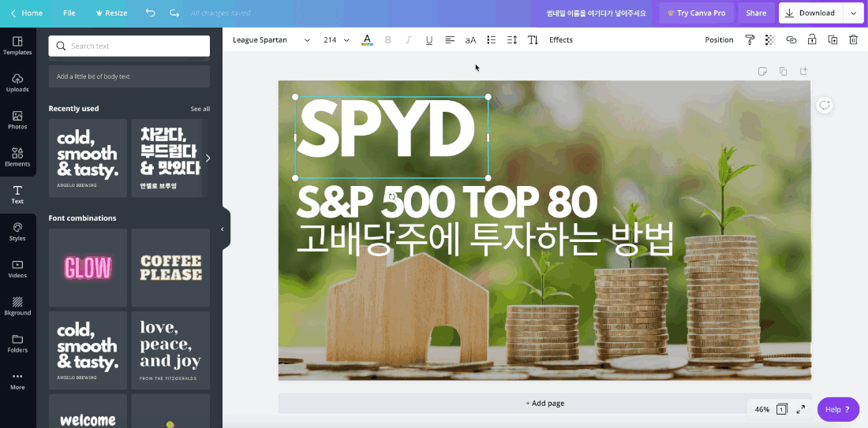Select the welcome font combination
Image resolution: width=868 pixels, height=428 pixels.
click(x=88, y=411)
